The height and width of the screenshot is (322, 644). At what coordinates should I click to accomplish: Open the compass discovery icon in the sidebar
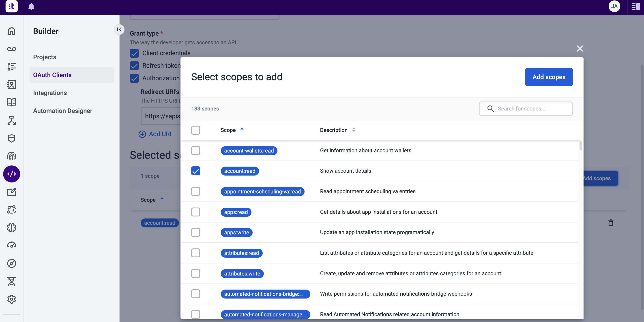click(11, 264)
